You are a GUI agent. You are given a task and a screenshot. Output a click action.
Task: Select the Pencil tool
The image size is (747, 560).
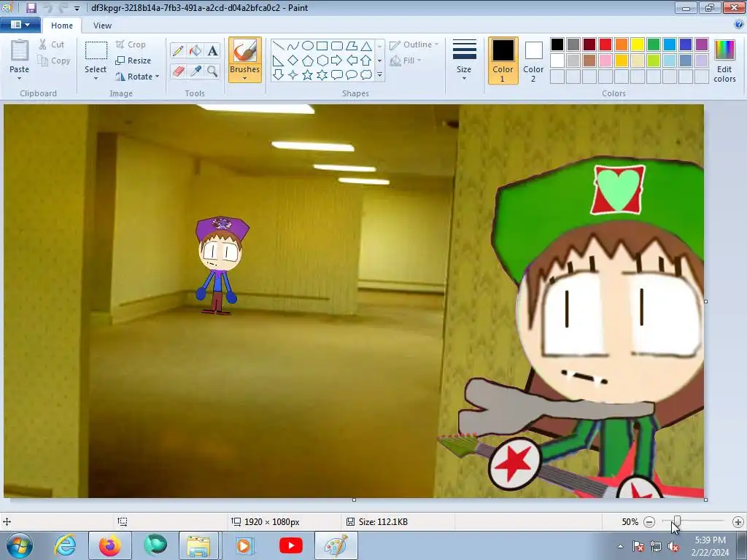(x=178, y=51)
